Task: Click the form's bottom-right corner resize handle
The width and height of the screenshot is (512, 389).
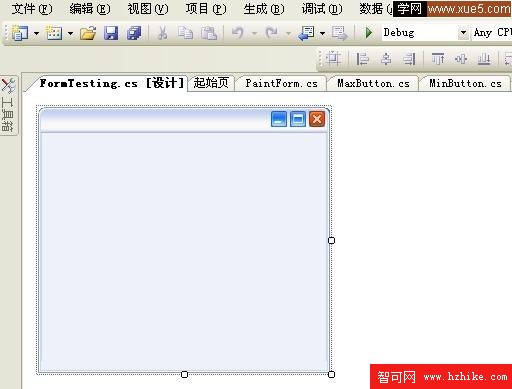Action: click(x=331, y=374)
